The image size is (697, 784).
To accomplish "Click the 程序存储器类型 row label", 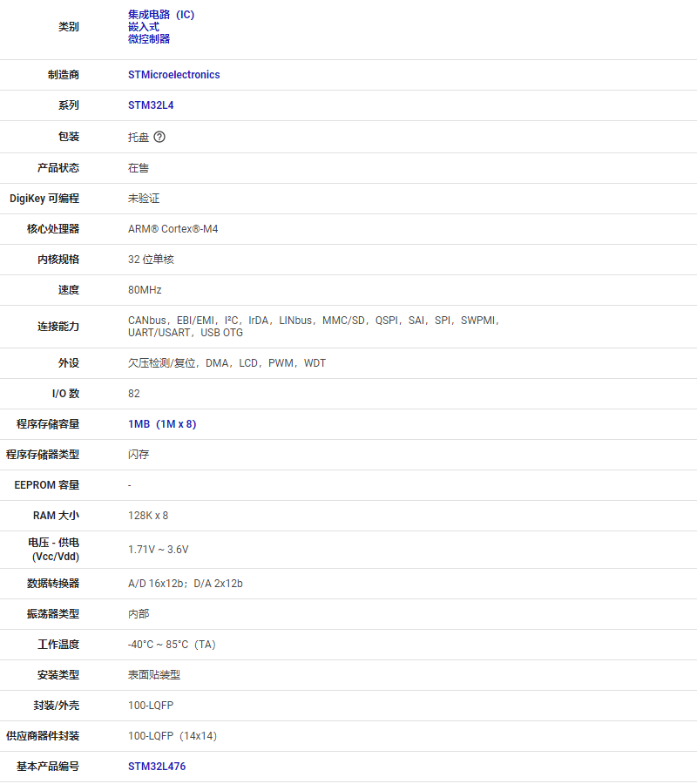I will pos(43,455).
